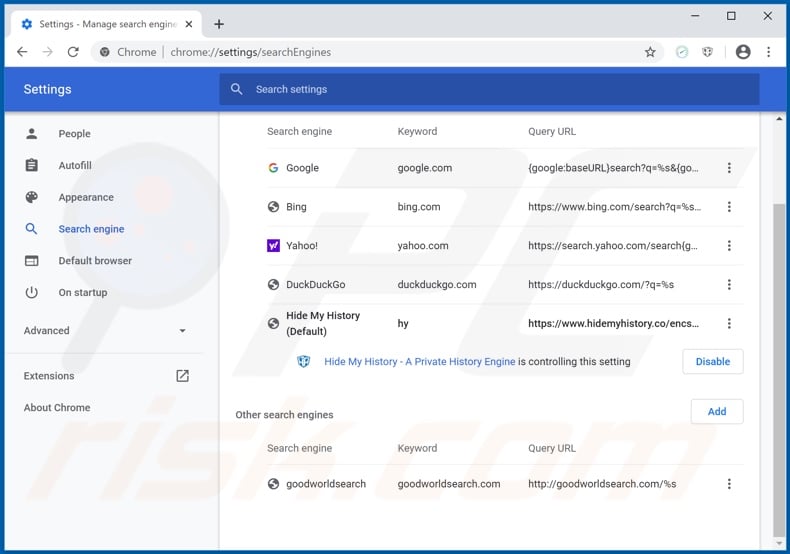
Task: Click the Settings title in the blue header
Action: pos(47,89)
